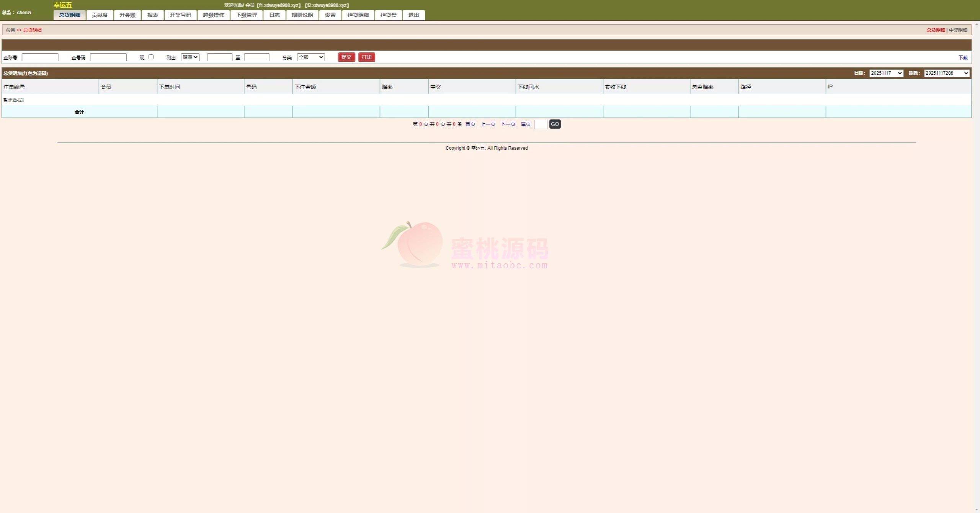Open the 中奖明细 link at top right
This screenshot has height=513, width=980.
click(x=958, y=30)
